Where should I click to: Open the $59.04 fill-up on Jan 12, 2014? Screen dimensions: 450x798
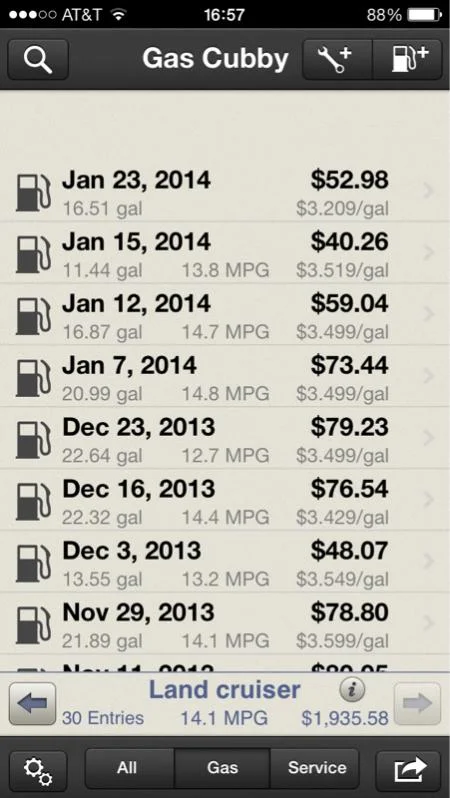225,315
